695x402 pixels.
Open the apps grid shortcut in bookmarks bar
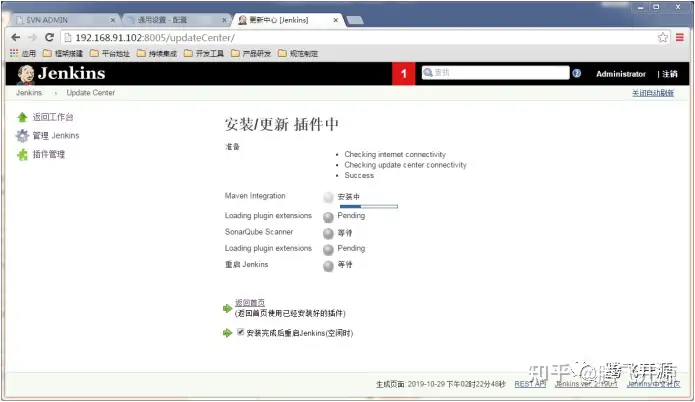point(14,53)
